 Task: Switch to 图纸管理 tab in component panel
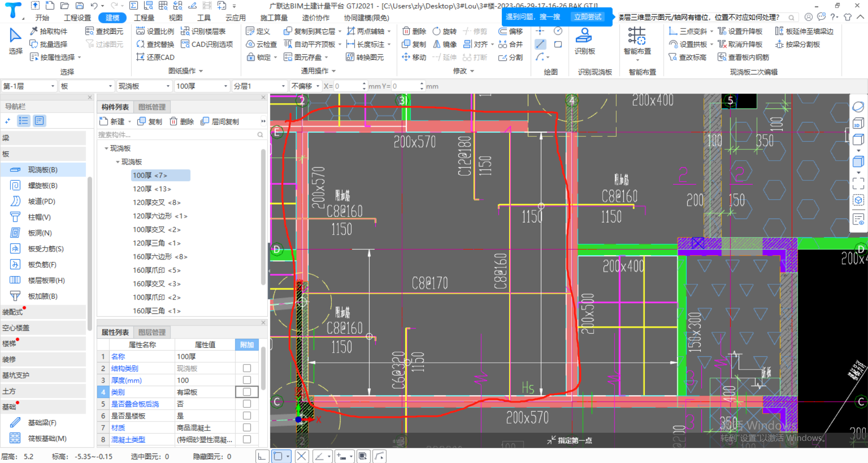[152, 107]
